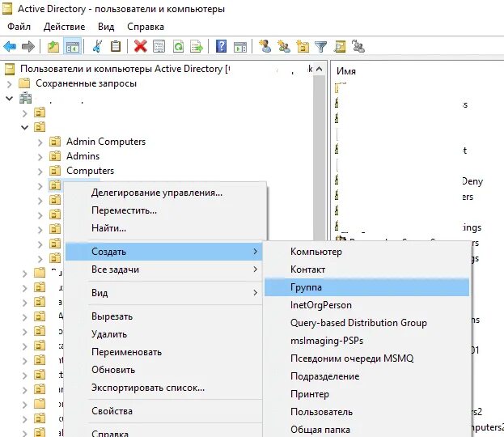Choose Переименовать from context menu
504x437 pixels.
166,352
